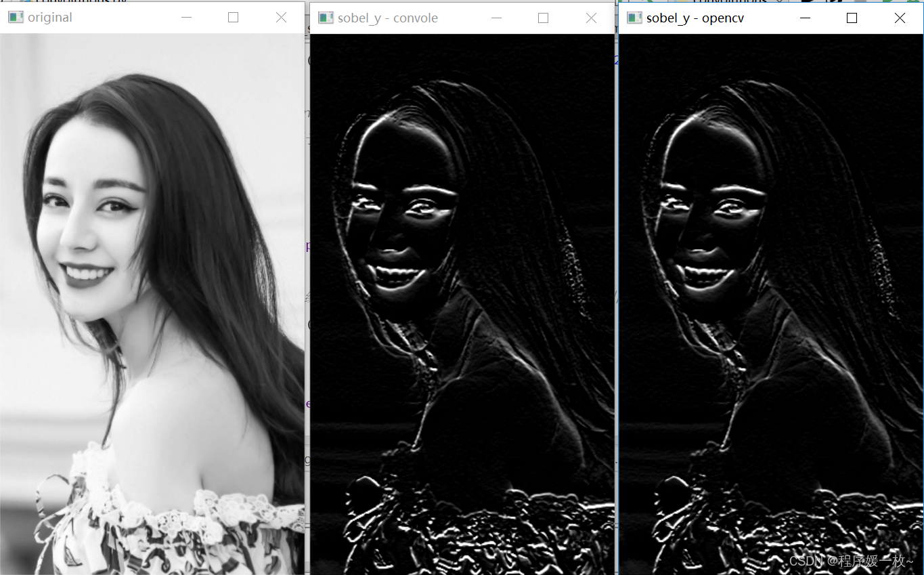This screenshot has width=924, height=575.
Task: Click the original window's app icon
Action: pos(16,18)
